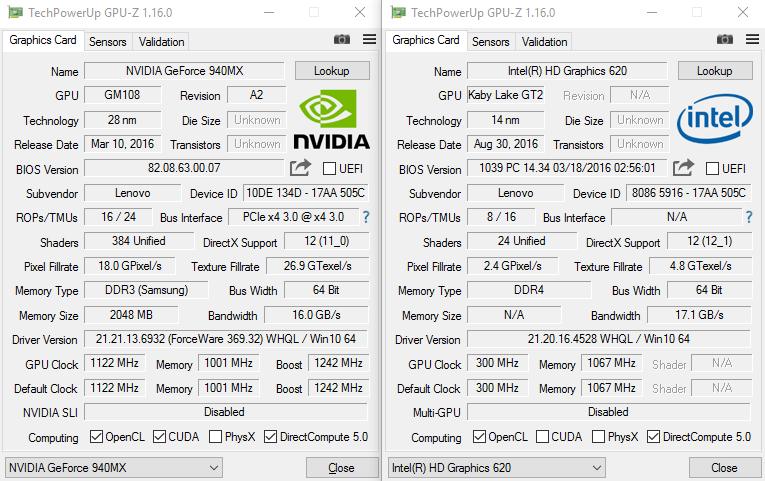Click Device ID 10DE 134D - 17AA 505C
Viewport: 765px width, 481px height.
tap(305, 193)
